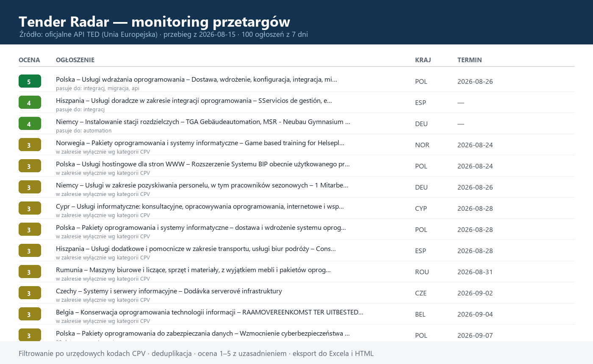Open "Norwegia – Pakiety oprogramowania" announcement
Viewport: 593px width, 364px height.
pyautogui.click(x=200, y=143)
